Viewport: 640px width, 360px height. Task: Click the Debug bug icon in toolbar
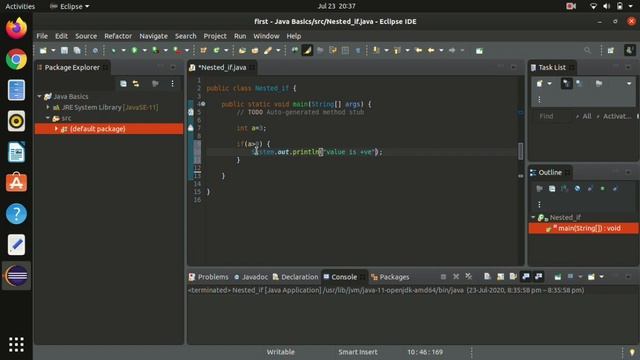[113, 51]
